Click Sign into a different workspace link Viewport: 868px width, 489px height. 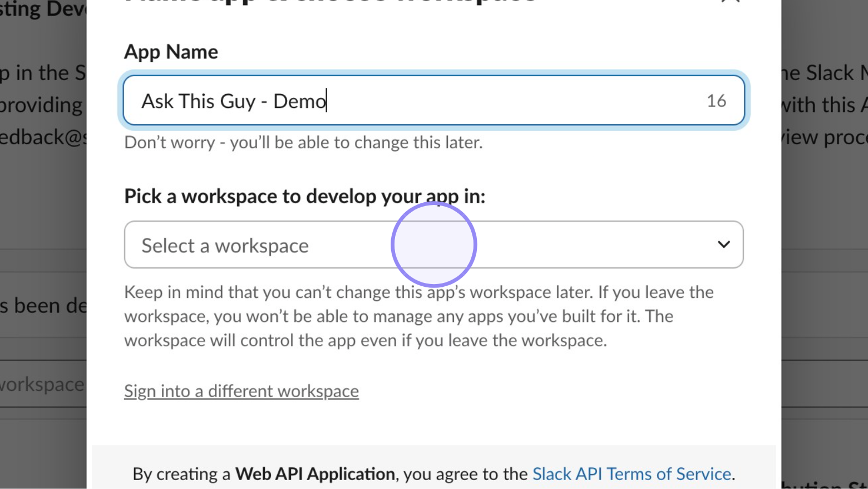point(241,391)
